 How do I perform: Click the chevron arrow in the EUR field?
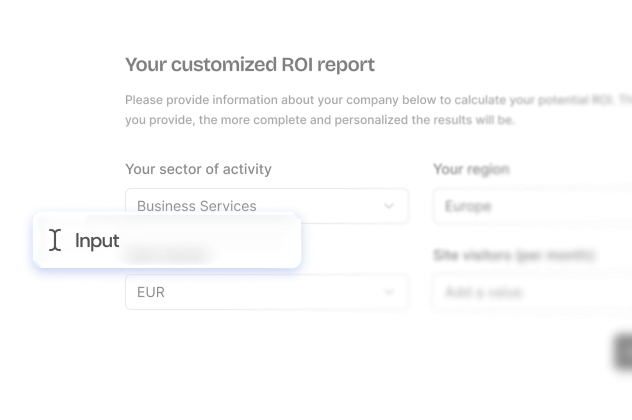pyautogui.click(x=389, y=292)
